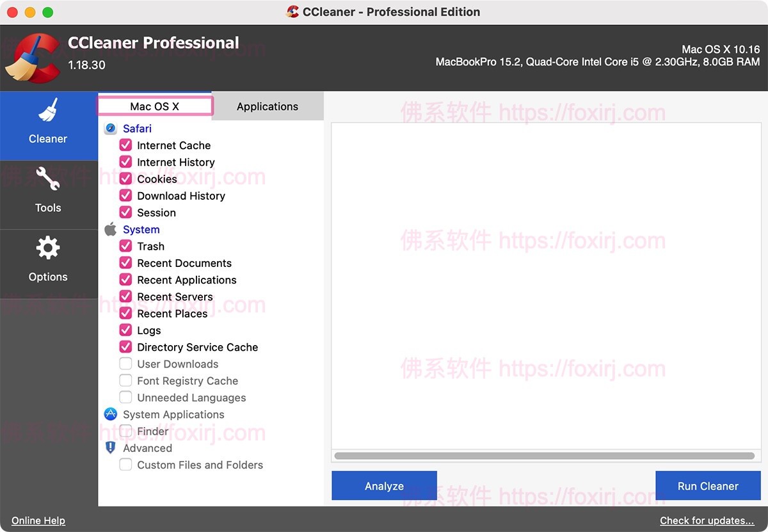The height and width of the screenshot is (532, 768).
Task: Switch to the Applications tab
Action: 268,106
